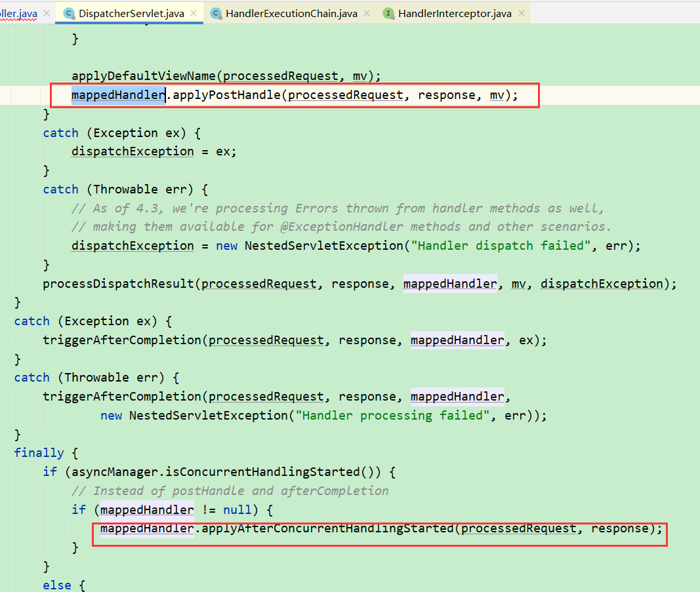Click NestedServletException with 'Handler dispatch failed'
The height and width of the screenshot is (592, 700).
pyautogui.click(x=323, y=246)
